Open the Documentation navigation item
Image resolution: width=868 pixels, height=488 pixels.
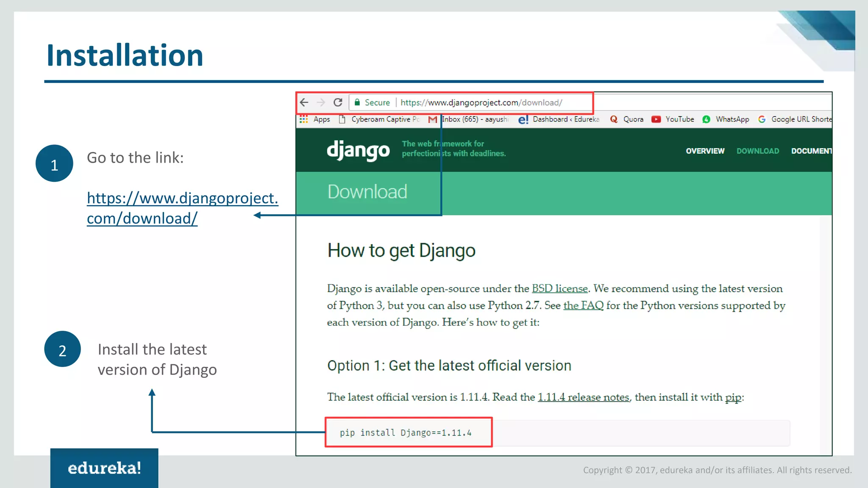[811, 151]
